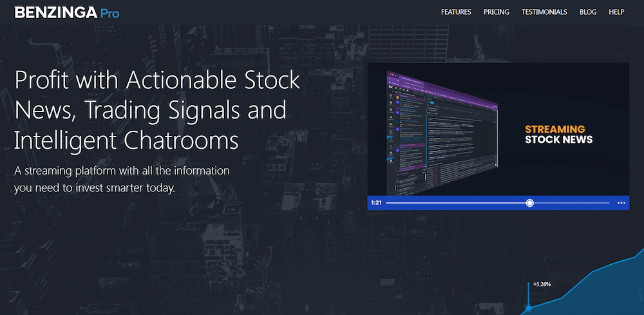The height and width of the screenshot is (315, 644).
Task: Click the 1:21 video time label
Action: pos(376,203)
